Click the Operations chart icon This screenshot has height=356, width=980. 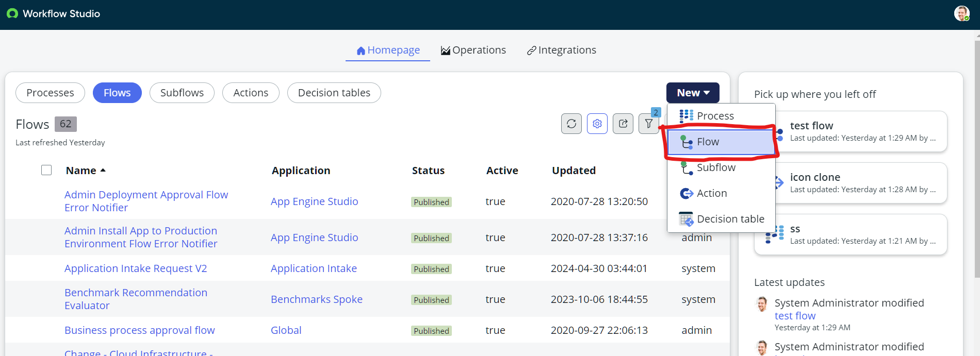[446, 50]
